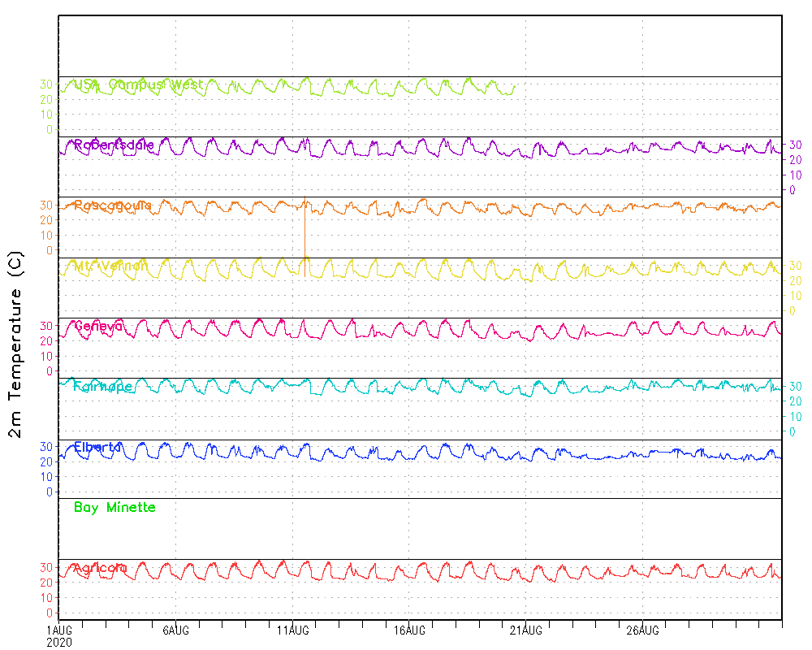Click the orange Pascagoula spike line
Image resolution: width=812 pixels, height=650 pixels.
[305, 236]
